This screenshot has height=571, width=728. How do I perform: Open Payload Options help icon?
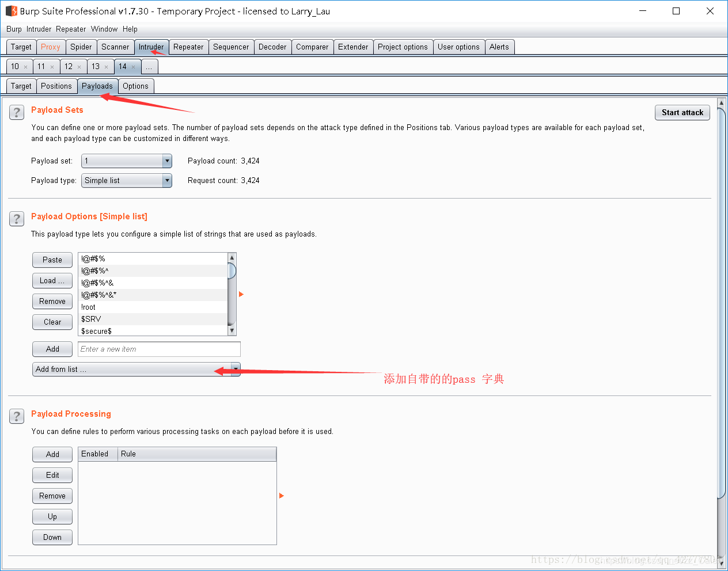(17, 219)
